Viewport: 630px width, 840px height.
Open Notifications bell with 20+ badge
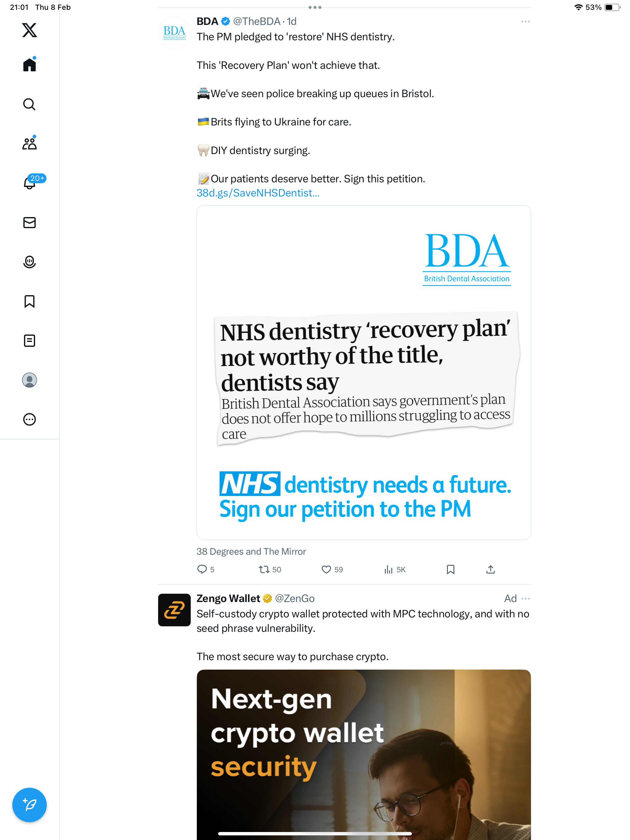[x=30, y=182]
